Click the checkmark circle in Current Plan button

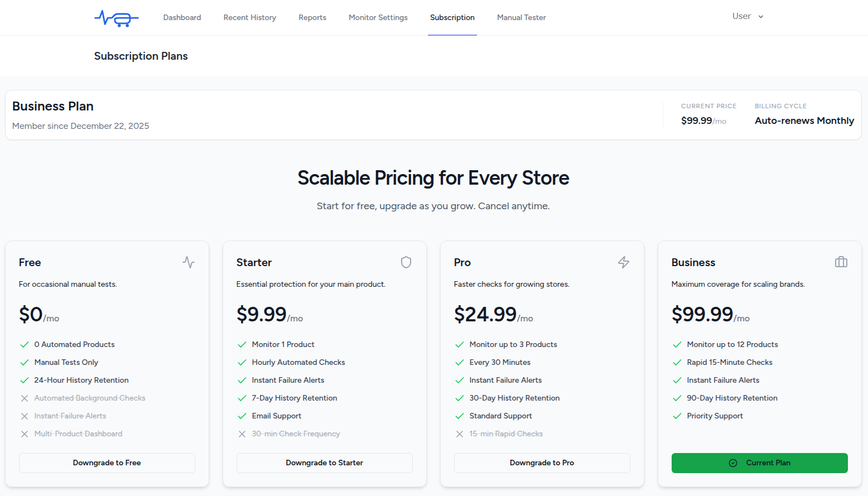click(x=733, y=463)
